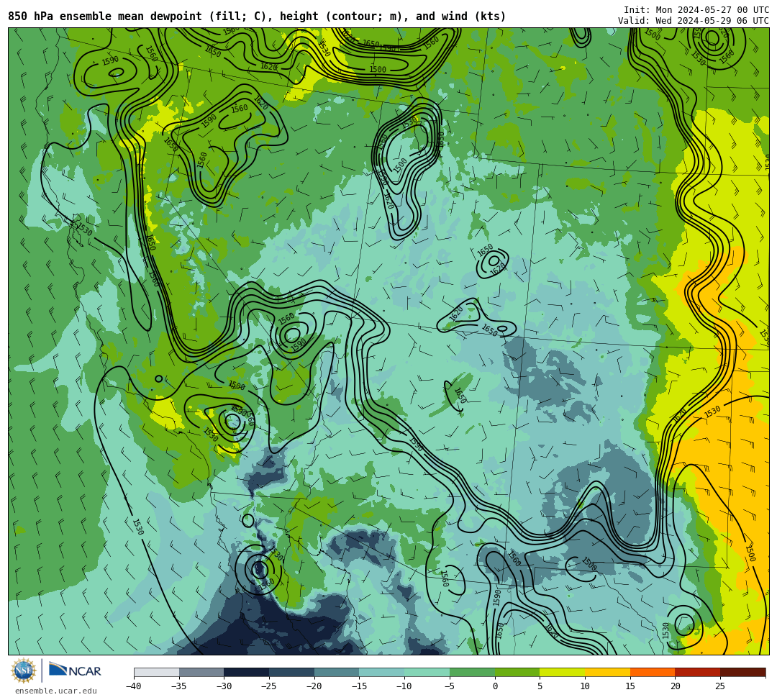Screen dimensions: 777x700
Task: Click the 5 to 10 yellow-green swatch
Action: [563, 672]
